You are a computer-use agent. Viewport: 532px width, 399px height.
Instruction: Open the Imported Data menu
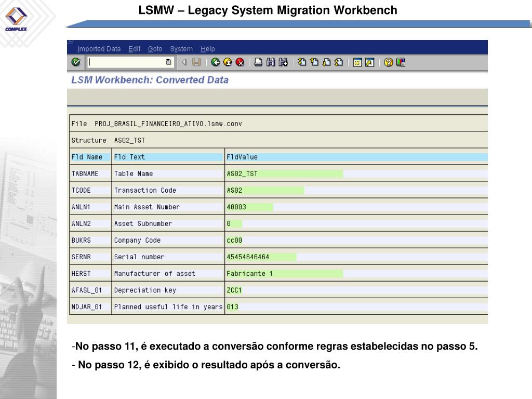[x=99, y=49]
